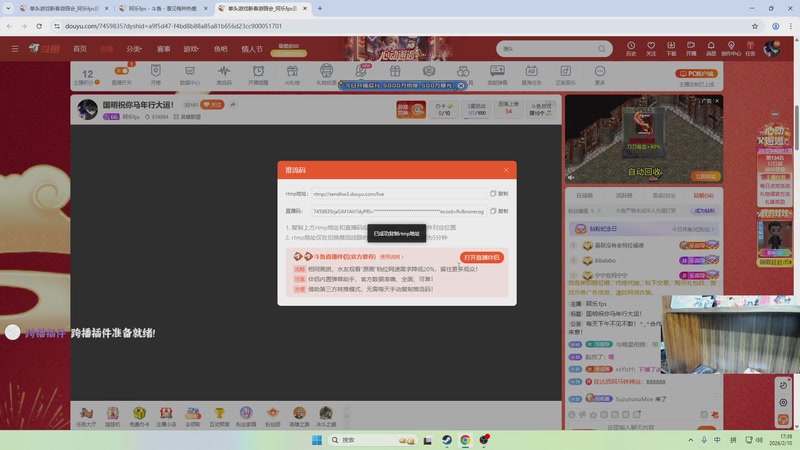Click 成为钻粉 button

tap(704, 211)
